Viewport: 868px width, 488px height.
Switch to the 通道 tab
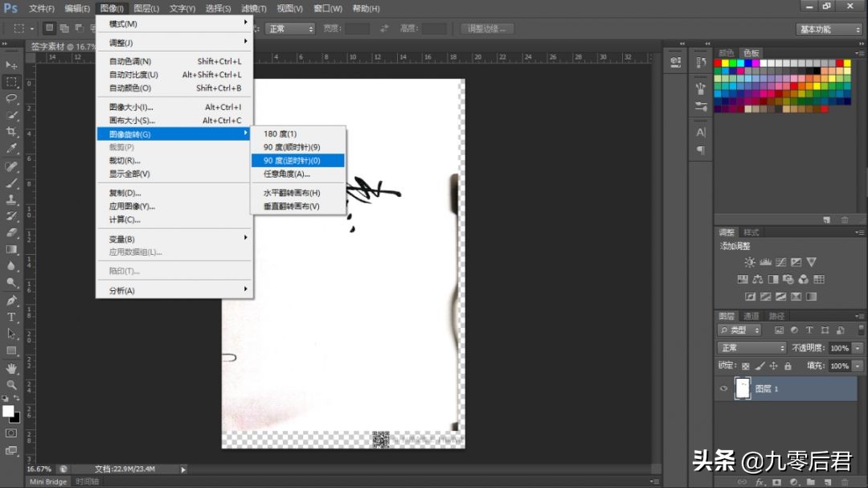pyautogui.click(x=751, y=316)
